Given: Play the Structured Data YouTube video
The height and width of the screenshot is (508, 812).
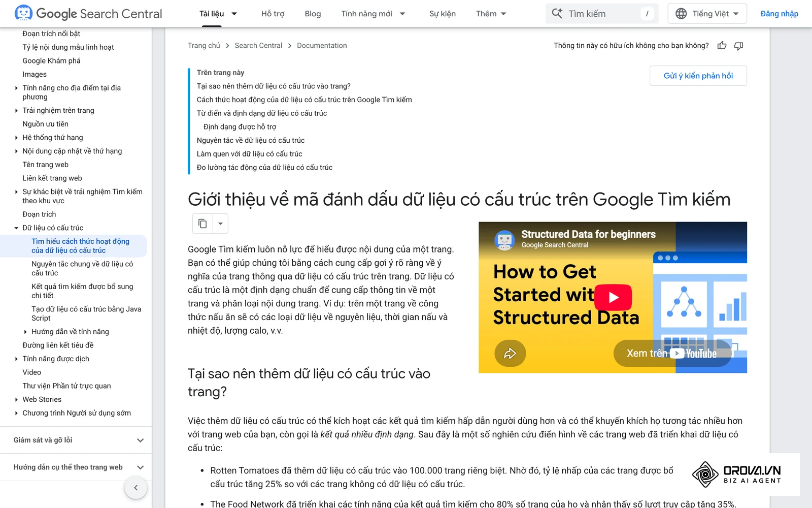Looking at the screenshot, I should (613, 298).
